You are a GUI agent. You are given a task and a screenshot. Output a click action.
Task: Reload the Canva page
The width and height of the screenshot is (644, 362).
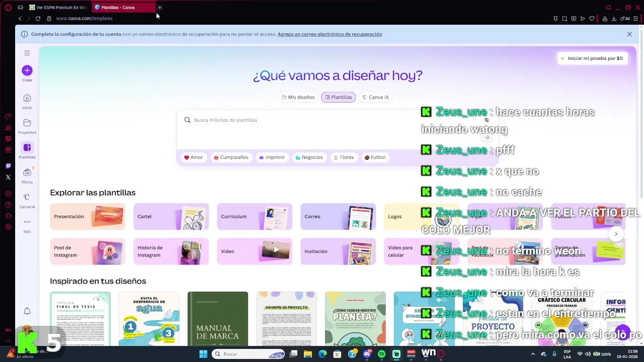point(38,19)
